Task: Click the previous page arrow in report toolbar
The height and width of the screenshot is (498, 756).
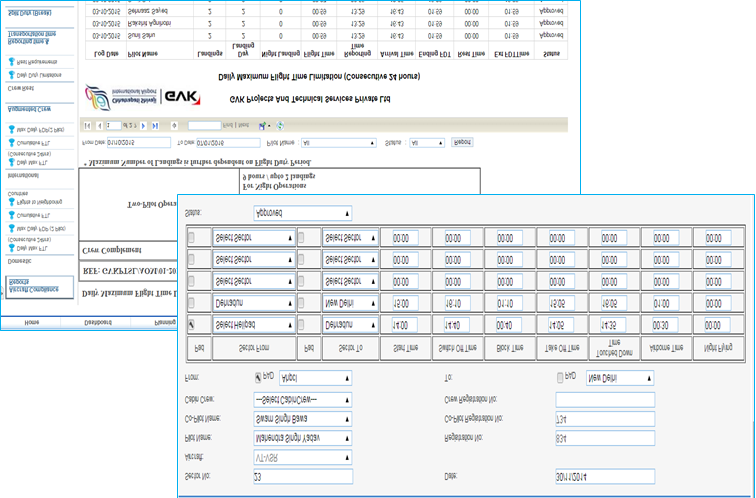Action: tap(100, 125)
